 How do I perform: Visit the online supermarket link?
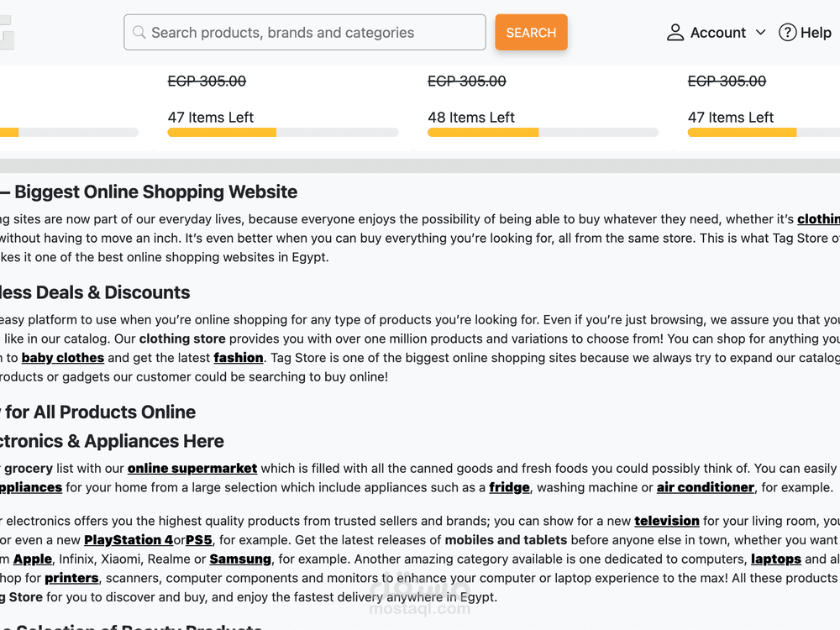192,469
